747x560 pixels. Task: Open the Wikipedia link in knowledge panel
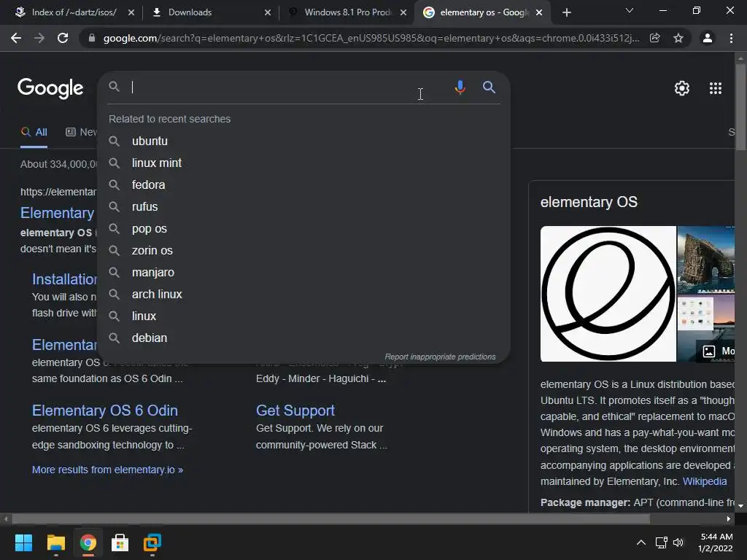click(x=705, y=481)
